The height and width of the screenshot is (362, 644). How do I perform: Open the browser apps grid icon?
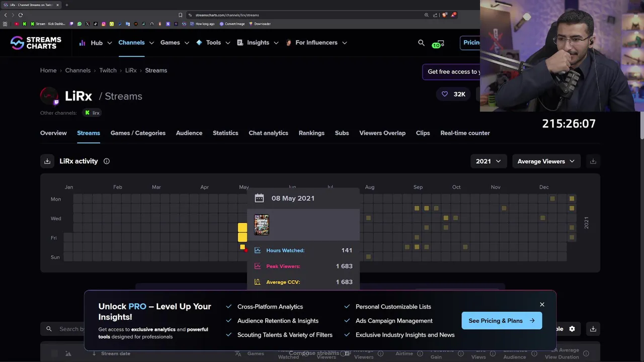(5, 24)
